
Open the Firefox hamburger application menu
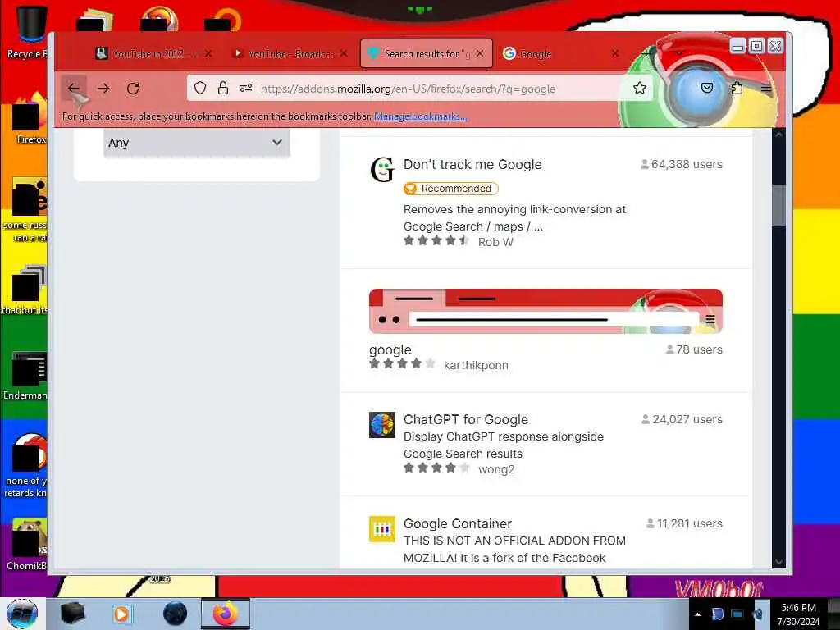point(766,88)
